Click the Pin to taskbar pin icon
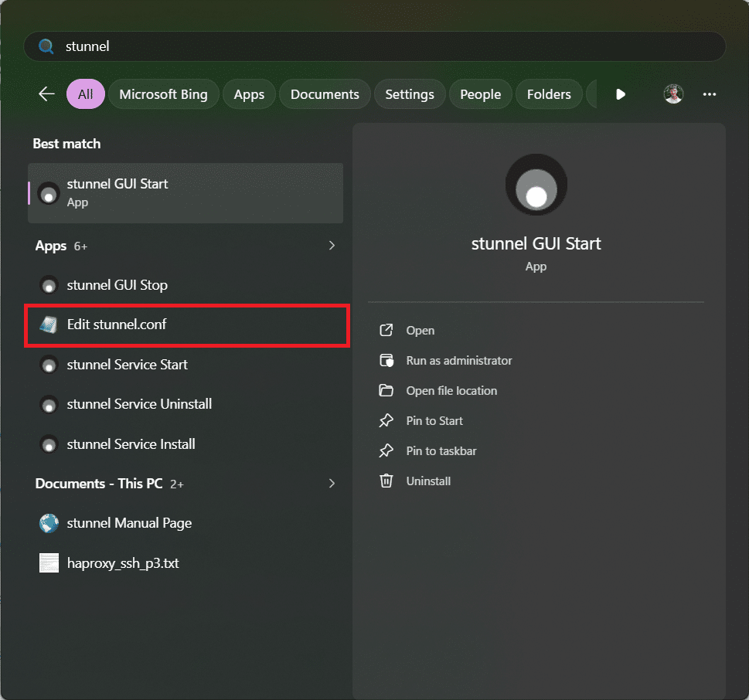 (386, 451)
